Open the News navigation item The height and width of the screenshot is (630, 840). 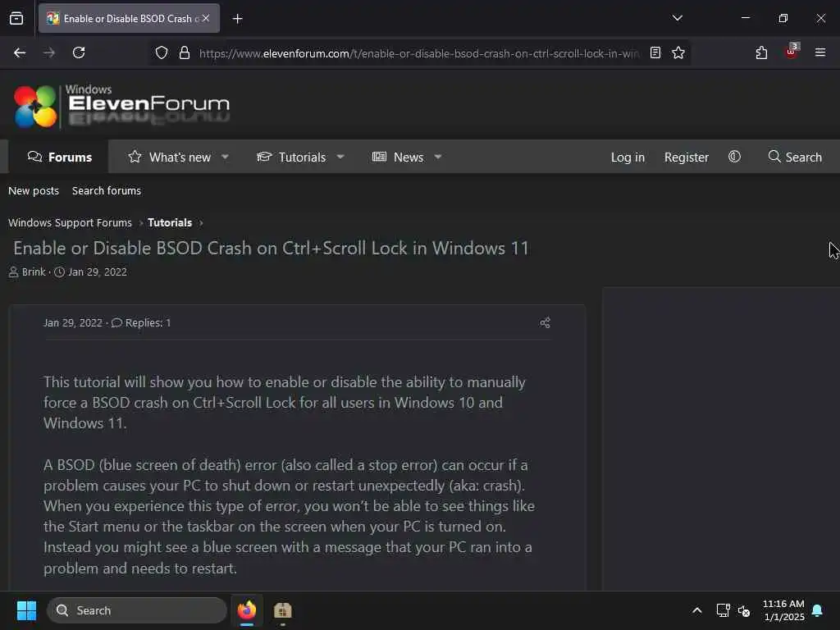[398, 157]
